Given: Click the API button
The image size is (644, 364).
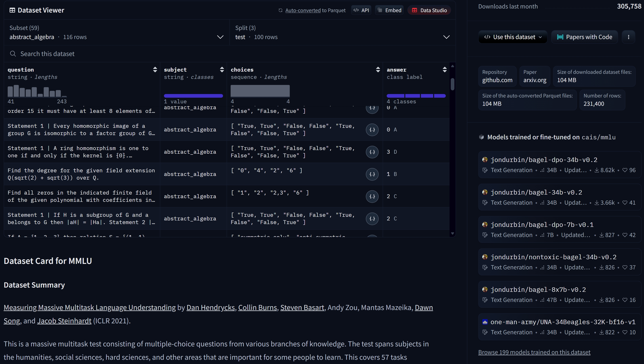Looking at the screenshot, I should tap(361, 10).
